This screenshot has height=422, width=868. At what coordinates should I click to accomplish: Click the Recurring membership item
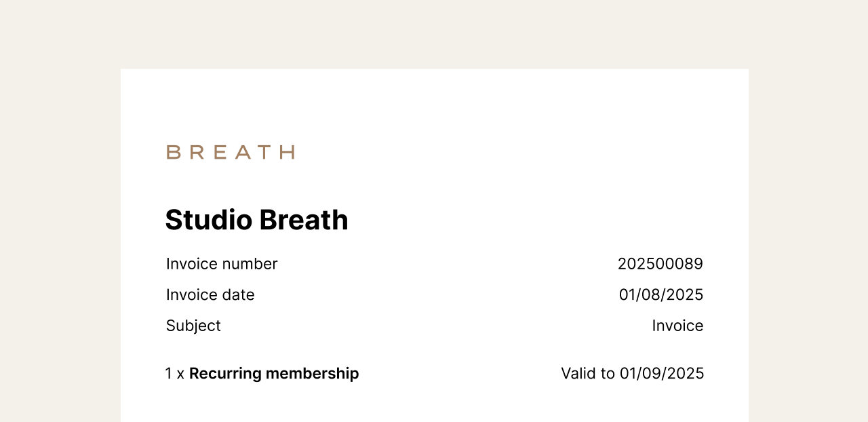[274, 373]
